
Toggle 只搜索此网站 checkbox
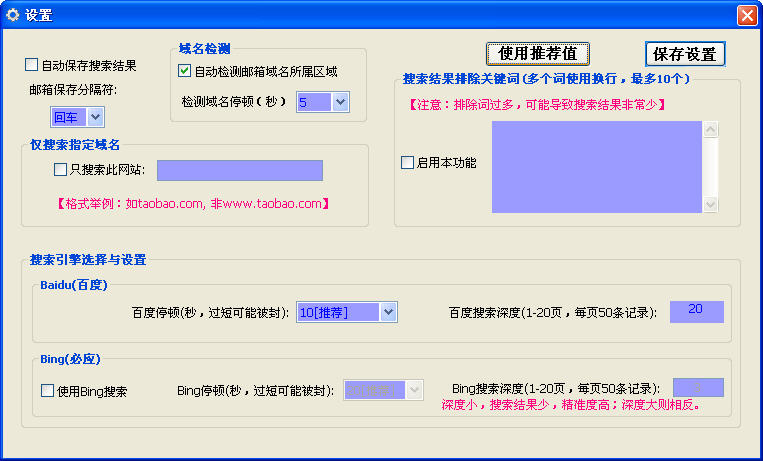pyautogui.click(x=61, y=169)
